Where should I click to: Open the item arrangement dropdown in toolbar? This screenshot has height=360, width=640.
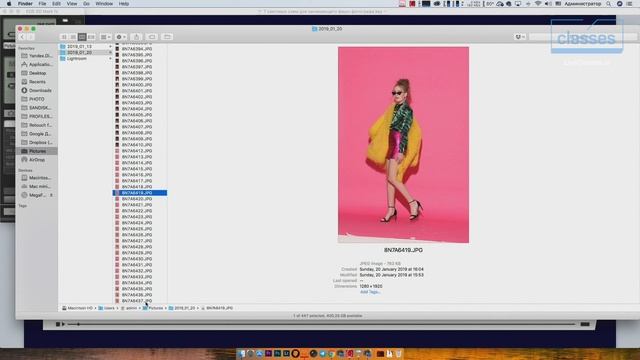pyautogui.click(x=106, y=37)
